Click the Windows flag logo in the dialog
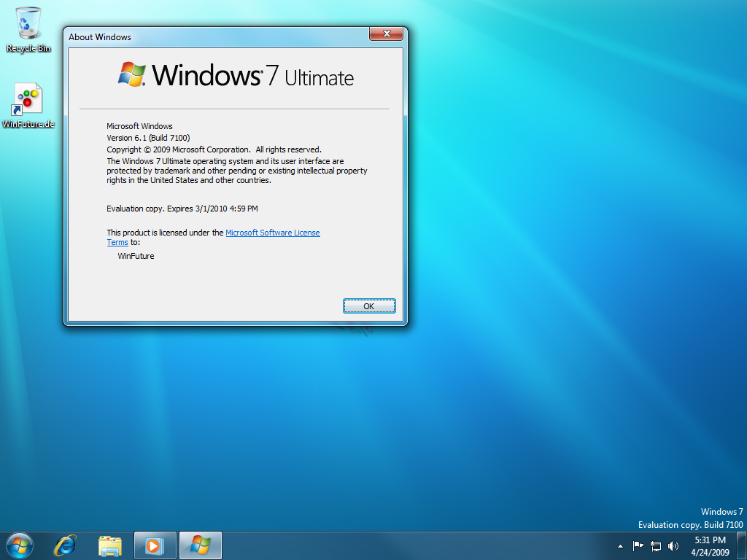 click(132, 74)
